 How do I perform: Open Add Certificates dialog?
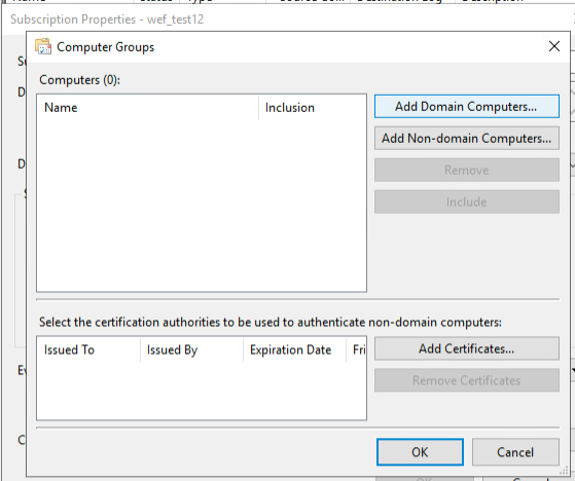coord(466,349)
